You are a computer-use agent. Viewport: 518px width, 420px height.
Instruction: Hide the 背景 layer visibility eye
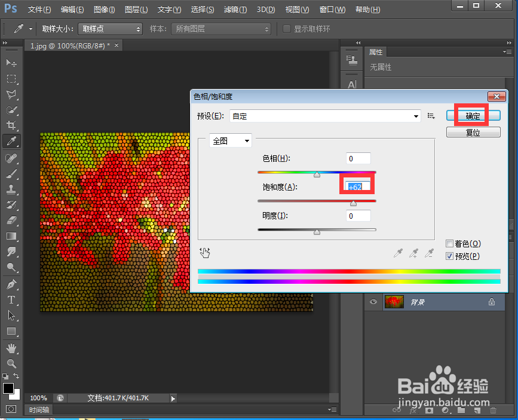click(x=373, y=302)
